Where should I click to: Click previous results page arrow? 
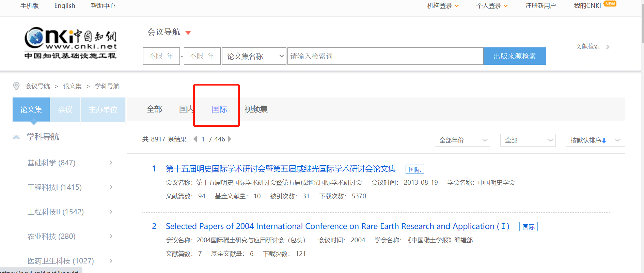click(195, 139)
